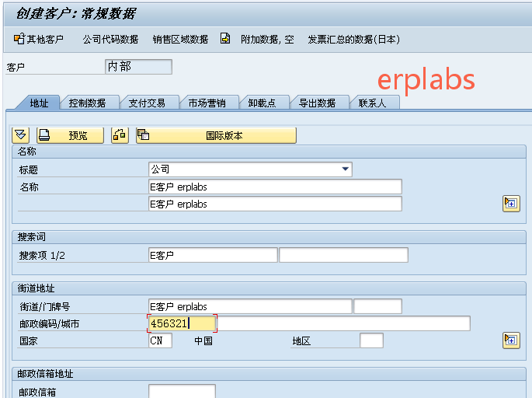
Task: Click the lock icon button beside 预览
Action: 120,135
